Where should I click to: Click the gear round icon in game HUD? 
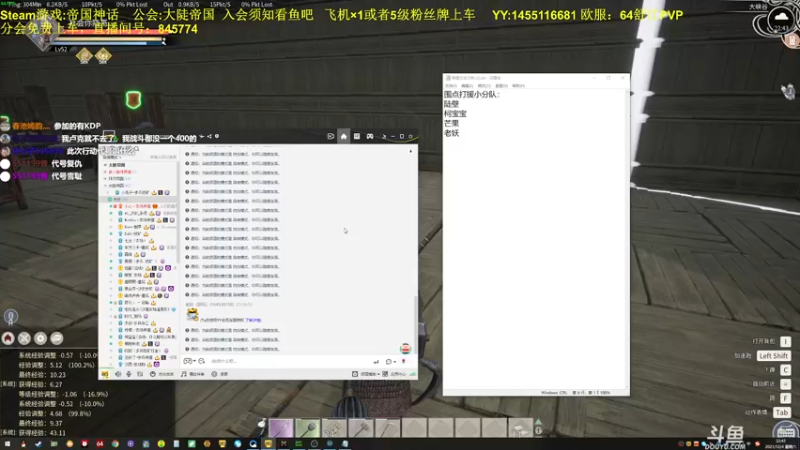coord(40,338)
